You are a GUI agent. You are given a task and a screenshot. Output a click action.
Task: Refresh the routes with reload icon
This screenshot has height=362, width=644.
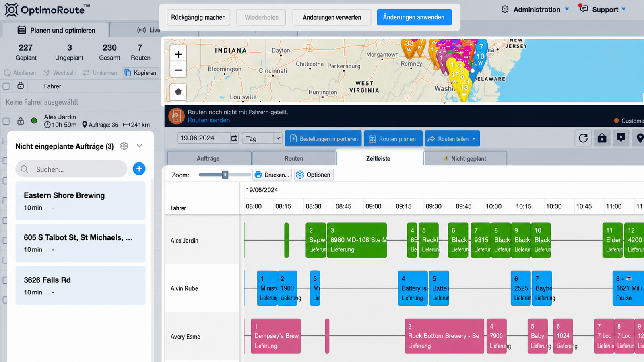pos(583,138)
